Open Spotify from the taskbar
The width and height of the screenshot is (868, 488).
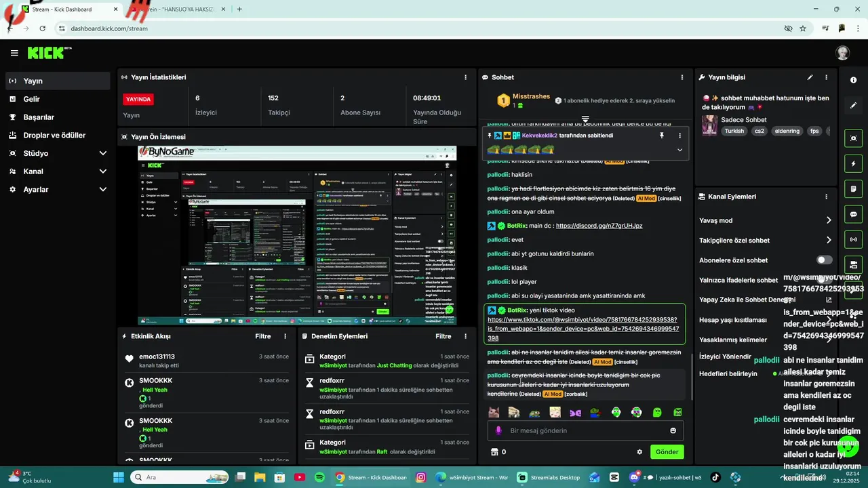(320, 477)
